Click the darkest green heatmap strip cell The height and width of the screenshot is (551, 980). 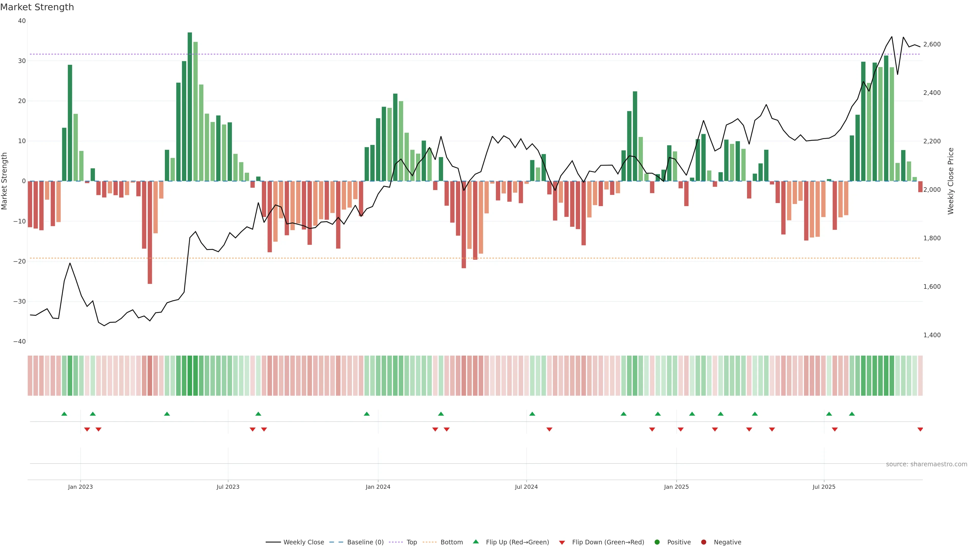pyautogui.click(x=190, y=376)
